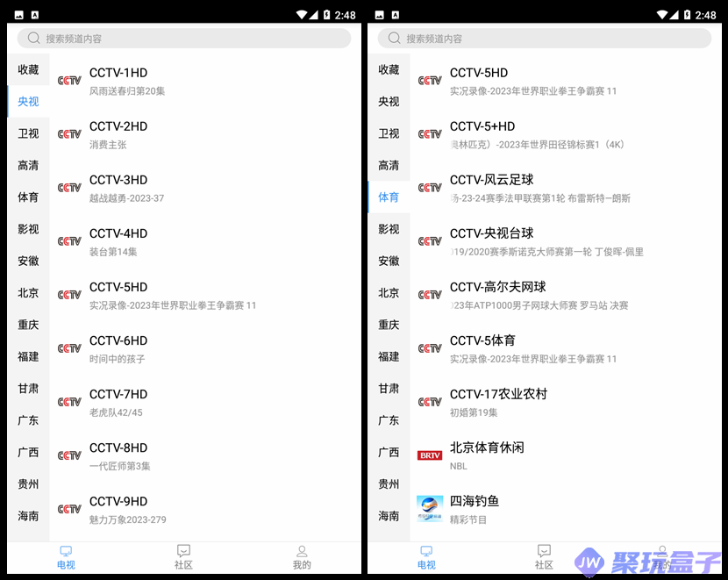The width and height of the screenshot is (728, 580).
Task: Select the highlighted 体育 category on the right screen
Action: (x=389, y=197)
